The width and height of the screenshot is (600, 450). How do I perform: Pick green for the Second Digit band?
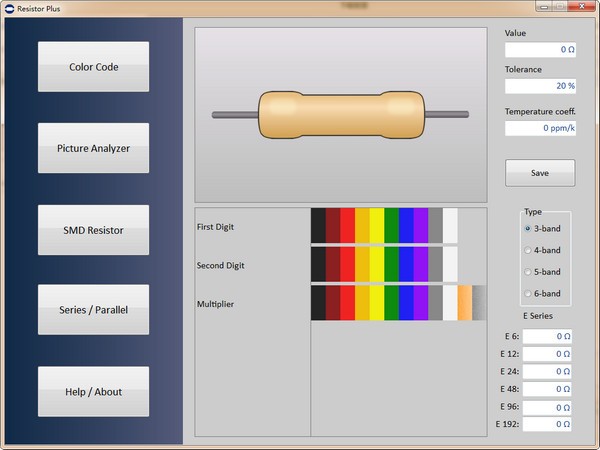(391, 265)
